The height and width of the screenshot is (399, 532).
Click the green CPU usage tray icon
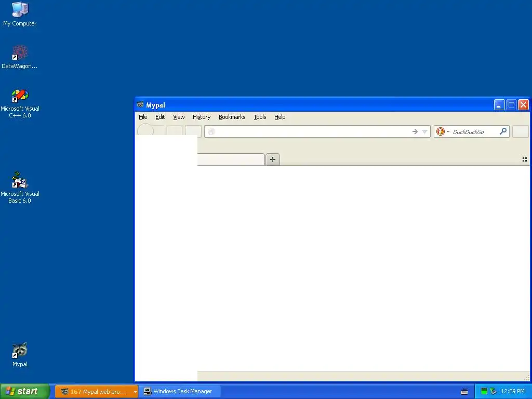pos(484,392)
